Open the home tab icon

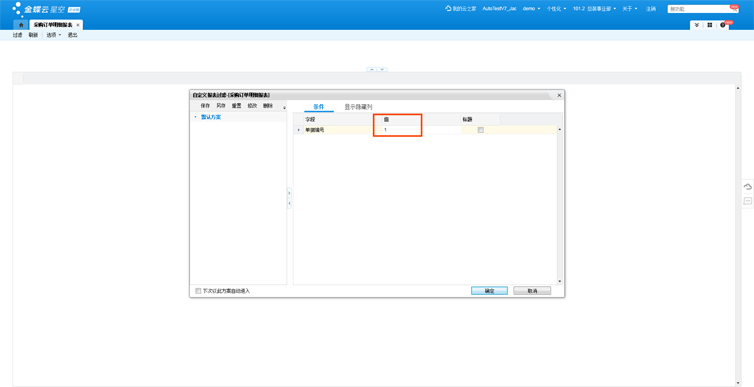(x=20, y=25)
